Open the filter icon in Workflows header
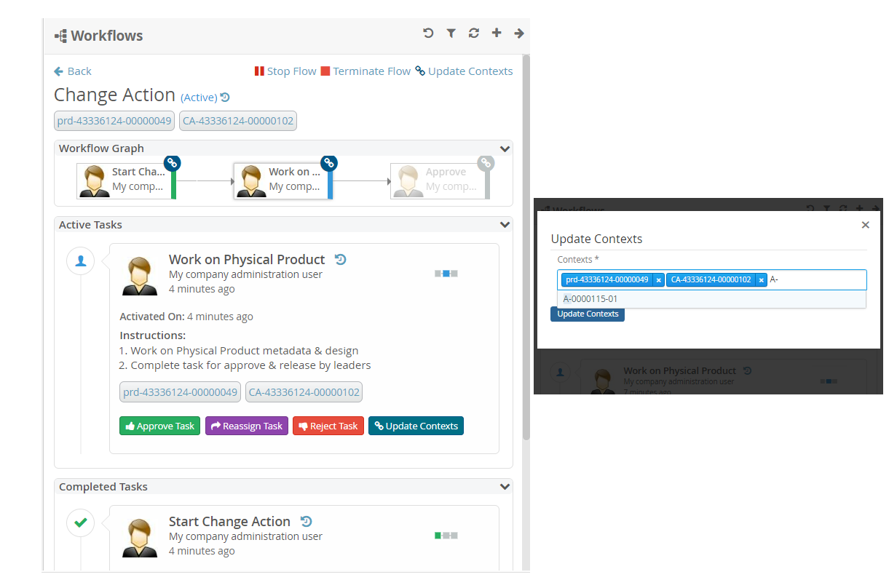The image size is (889, 588). coord(451,33)
